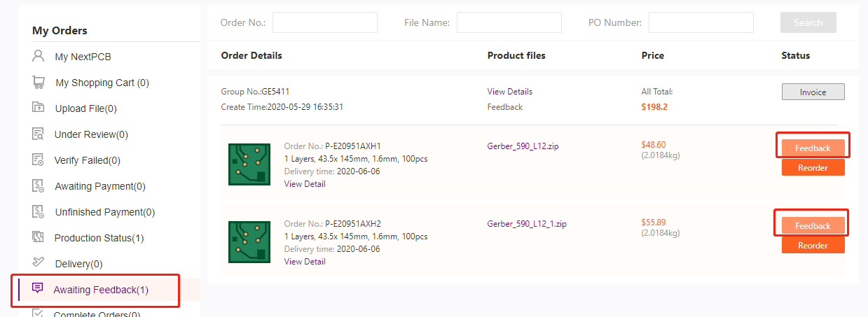Viewport: 868px width, 317px height.
Task: Click Feedback button for order P-E20951AXH1
Action: pos(813,148)
